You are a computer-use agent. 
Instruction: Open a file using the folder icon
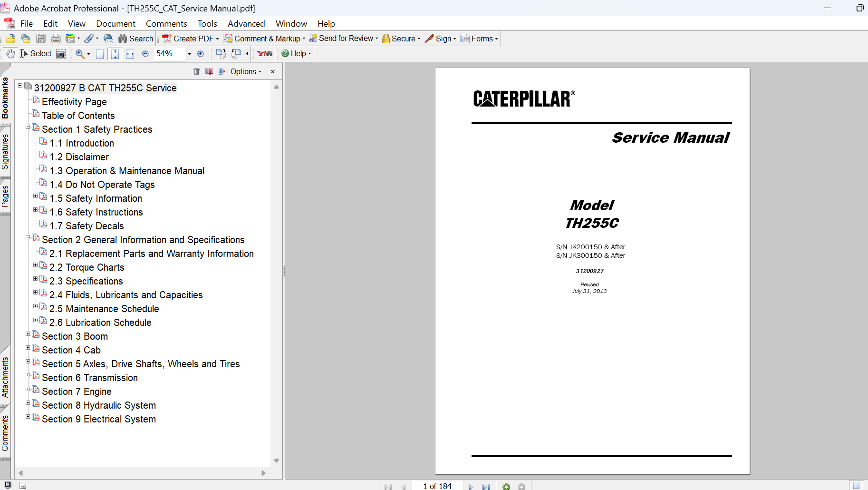[x=10, y=39]
